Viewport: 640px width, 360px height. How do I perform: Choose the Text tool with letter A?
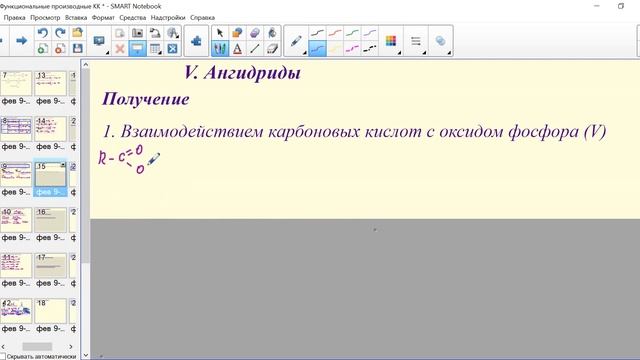pos(237,49)
